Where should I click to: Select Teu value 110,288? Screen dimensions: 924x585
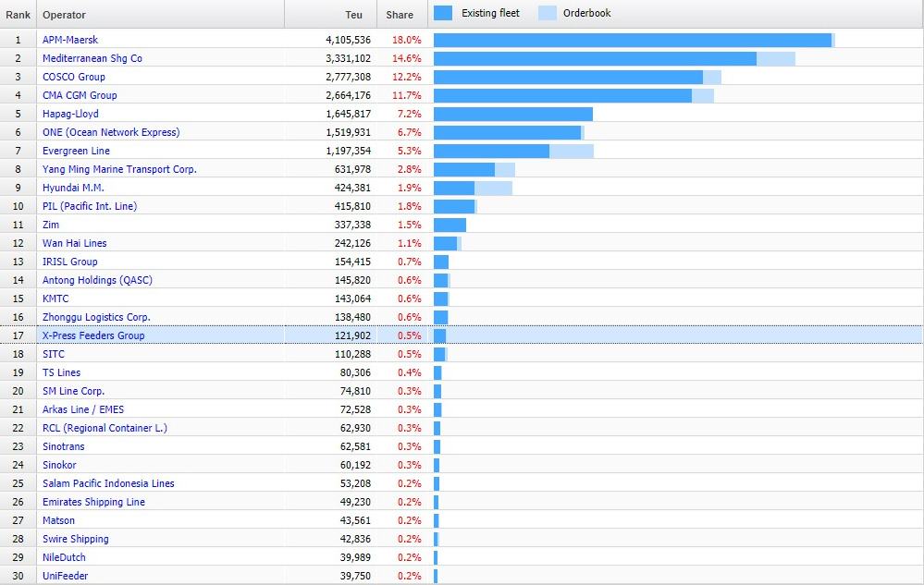coord(353,354)
